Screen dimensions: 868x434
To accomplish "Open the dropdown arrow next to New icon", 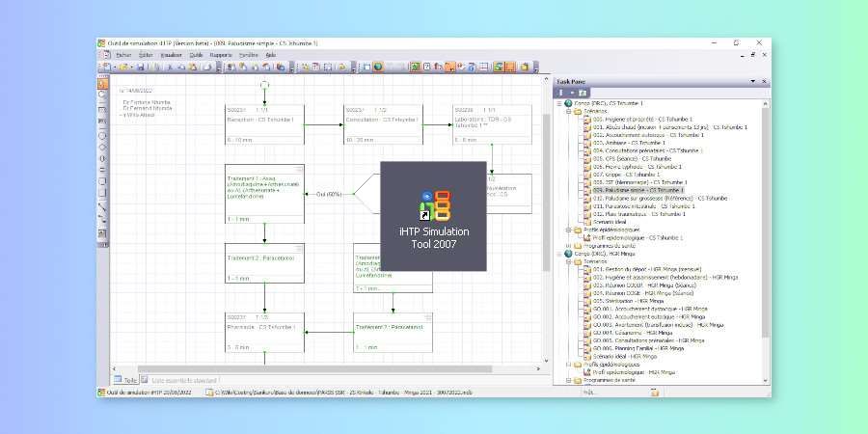I will coord(114,67).
